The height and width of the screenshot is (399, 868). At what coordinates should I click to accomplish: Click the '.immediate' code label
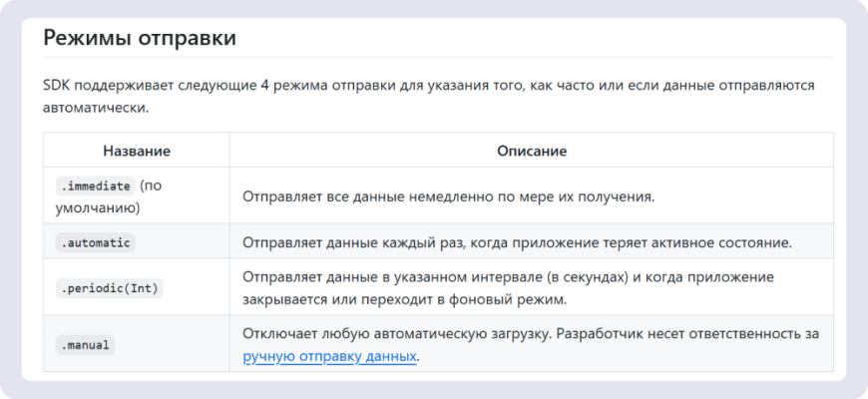95,186
